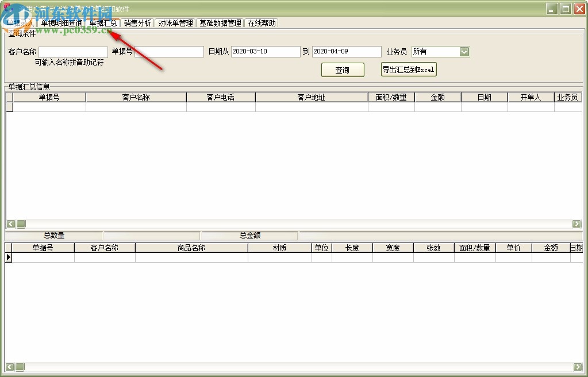The image size is (588, 377).
Task: Go to the 对帐单管理 tab
Action: (175, 23)
